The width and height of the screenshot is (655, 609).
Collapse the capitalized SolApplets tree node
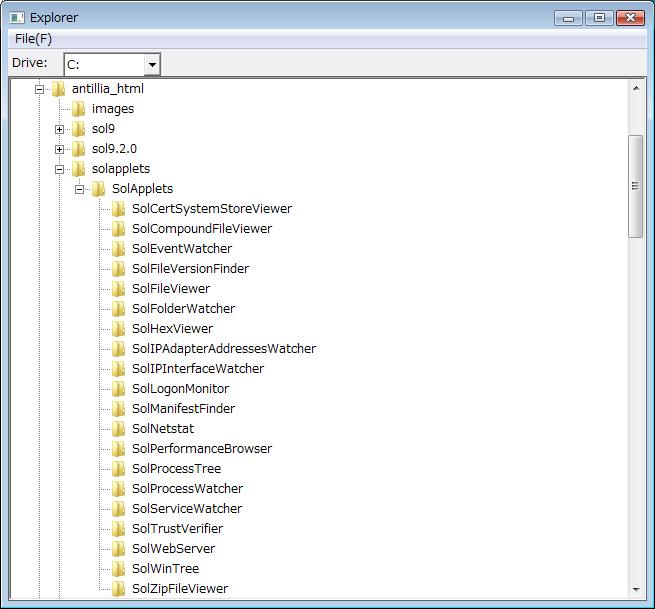pos(79,190)
